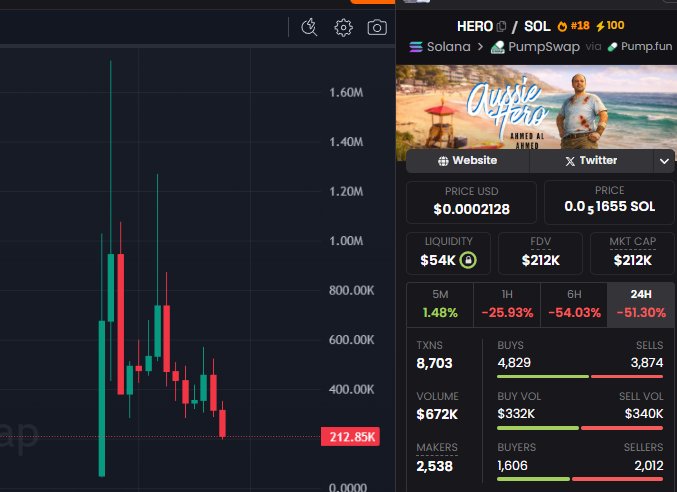The image size is (677, 492).
Task: Click the HERO token symbol
Action: click(x=475, y=26)
